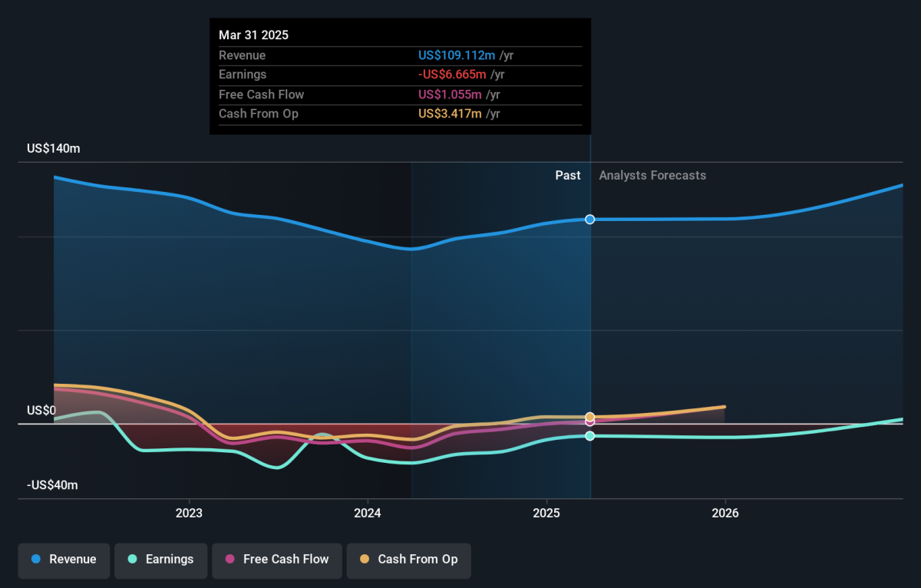Click the teal Earnings legend dot
Image resolution: width=921 pixels, height=588 pixels.
(133, 559)
